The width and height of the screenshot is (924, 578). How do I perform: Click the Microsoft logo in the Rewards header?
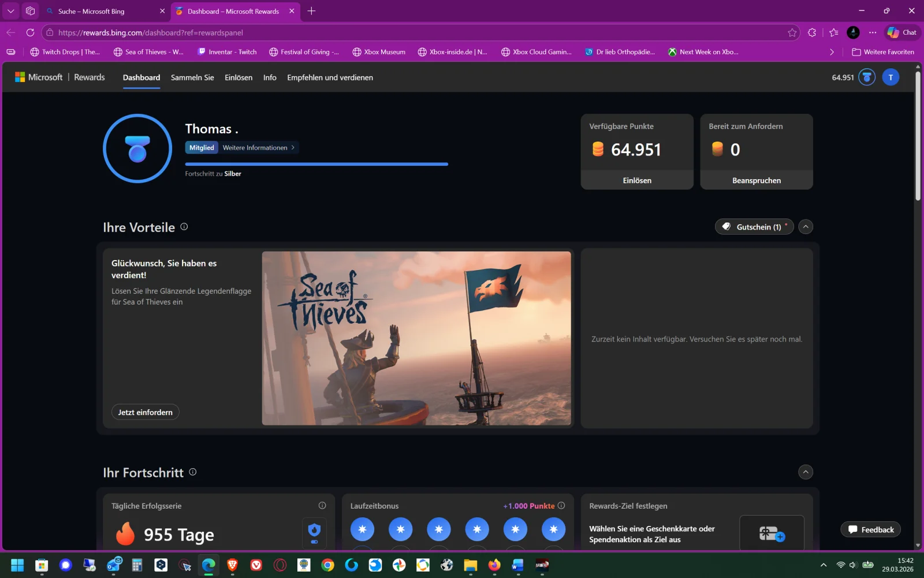pyautogui.click(x=39, y=77)
